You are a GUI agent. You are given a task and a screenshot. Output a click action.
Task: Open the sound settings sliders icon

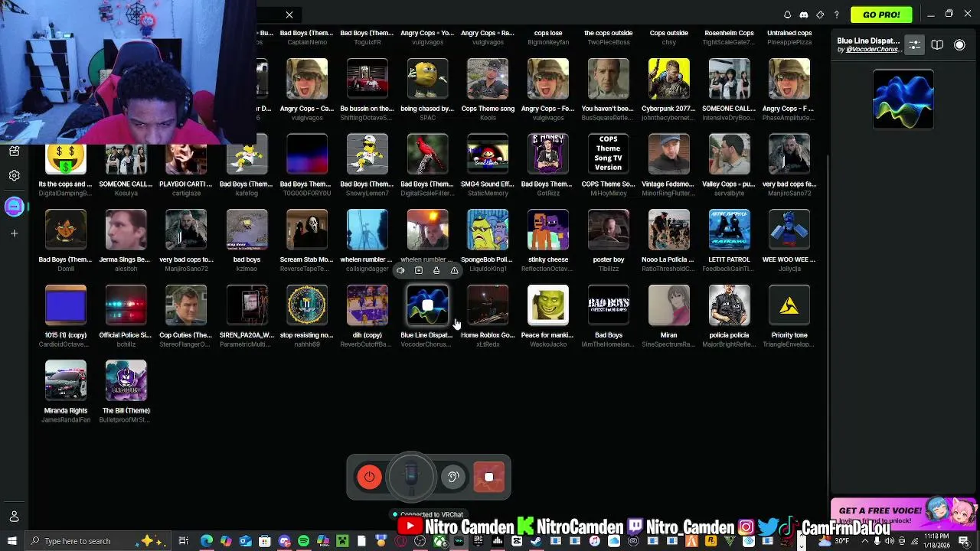tap(915, 45)
